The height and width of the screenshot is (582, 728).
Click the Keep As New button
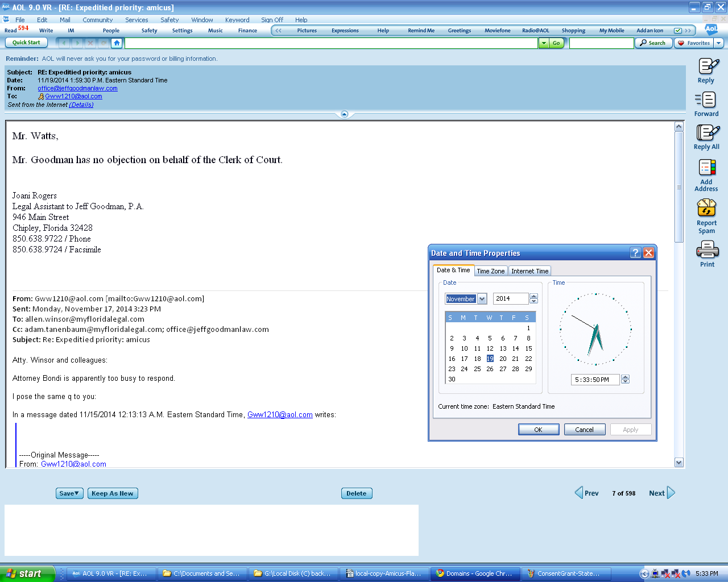point(113,493)
